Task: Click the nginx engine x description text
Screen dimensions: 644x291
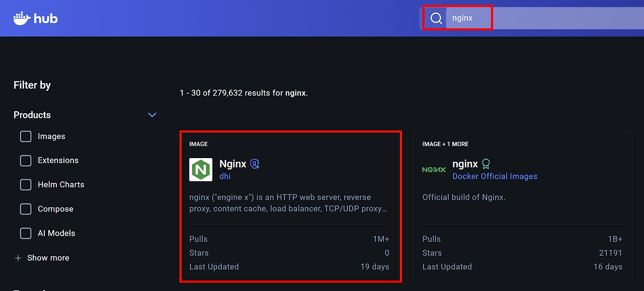Action: tap(288, 203)
